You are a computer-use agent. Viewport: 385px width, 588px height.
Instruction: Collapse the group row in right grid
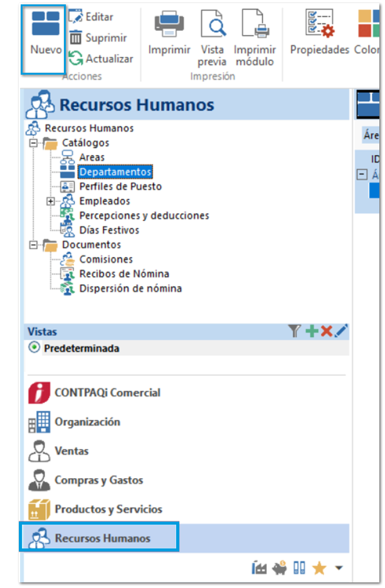362,174
